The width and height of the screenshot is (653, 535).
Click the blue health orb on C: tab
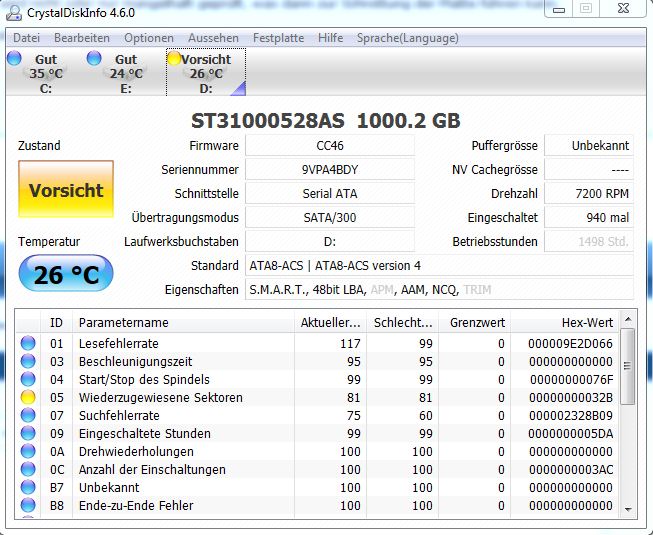(x=14, y=58)
